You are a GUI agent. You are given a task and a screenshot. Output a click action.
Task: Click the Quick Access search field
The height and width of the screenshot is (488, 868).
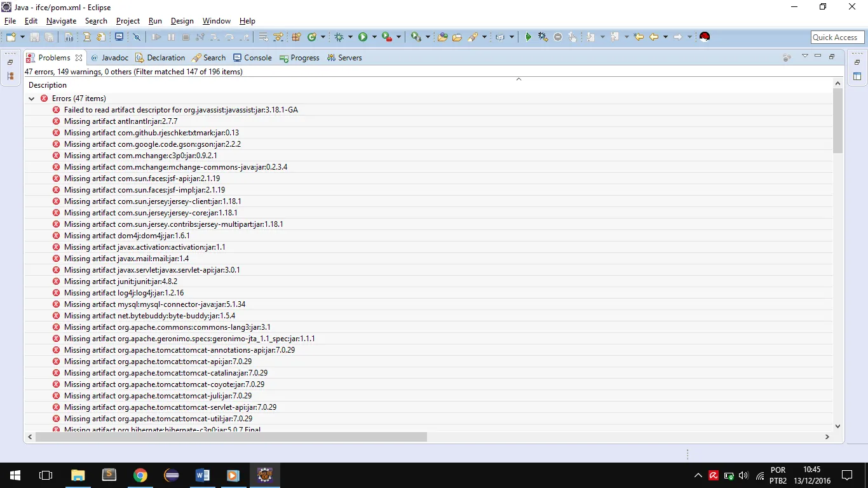pyautogui.click(x=837, y=37)
